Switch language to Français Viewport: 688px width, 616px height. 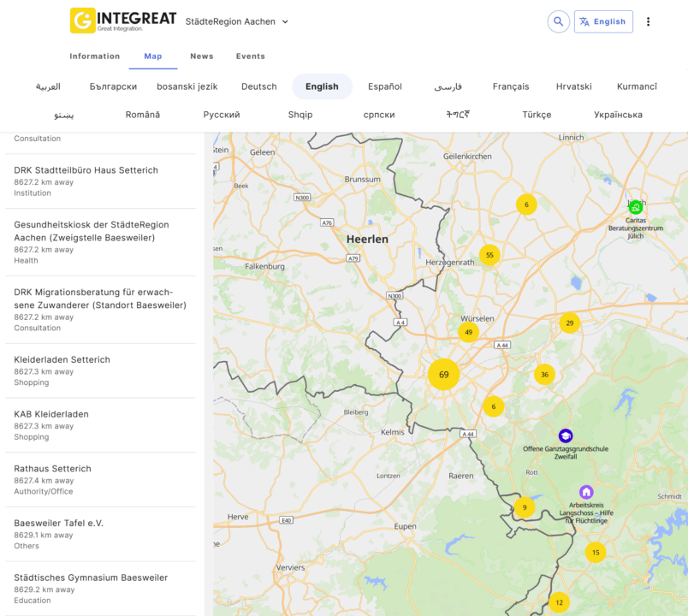(x=511, y=86)
